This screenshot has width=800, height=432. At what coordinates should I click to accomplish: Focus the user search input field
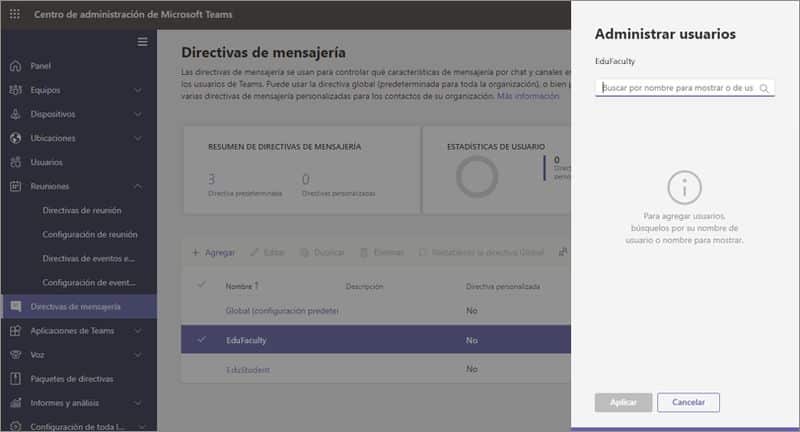click(685, 88)
